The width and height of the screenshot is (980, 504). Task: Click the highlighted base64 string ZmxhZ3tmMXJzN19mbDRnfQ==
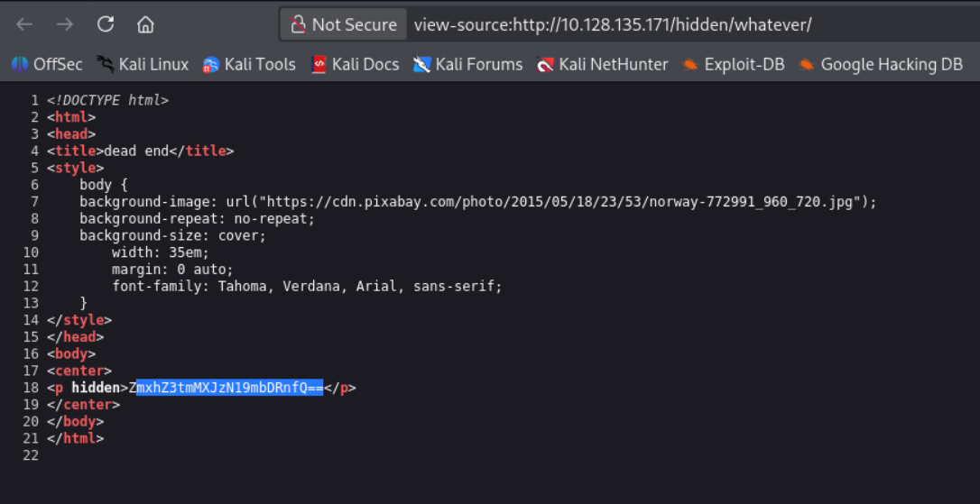pyautogui.click(x=227, y=387)
